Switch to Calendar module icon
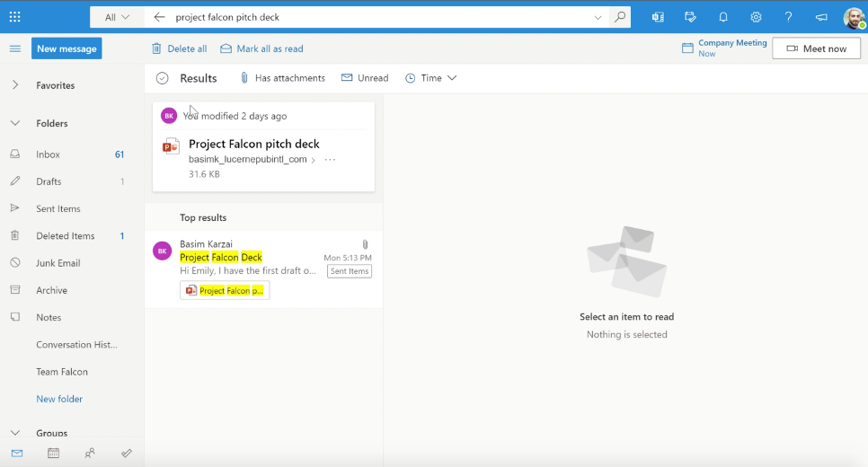 (53, 454)
